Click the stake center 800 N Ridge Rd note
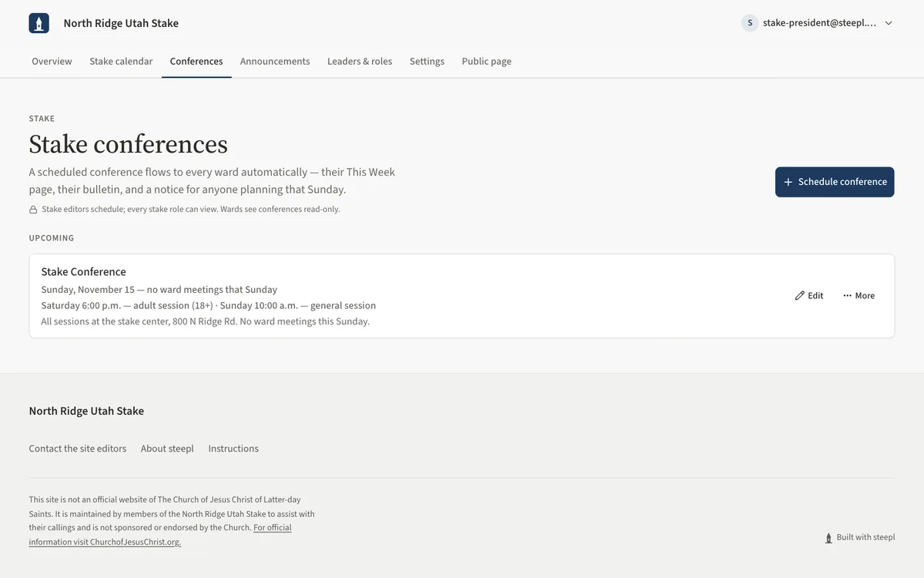Viewport: 924px width, 578px height. point(206,321)
